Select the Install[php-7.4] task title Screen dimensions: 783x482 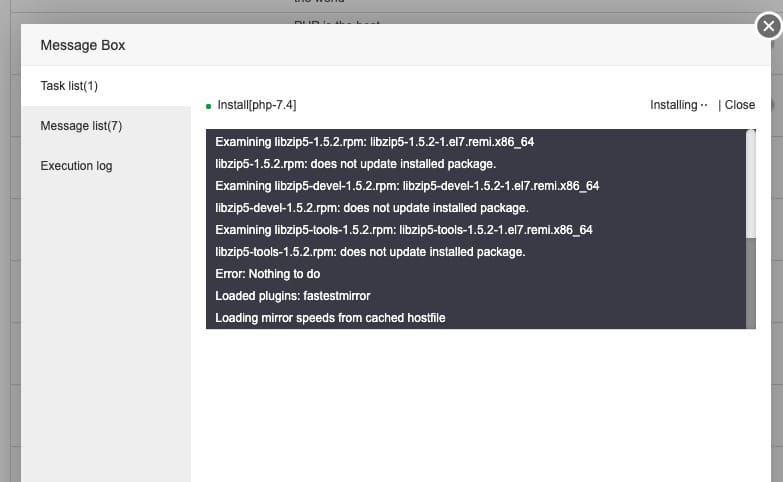click(x=256, y=105)
